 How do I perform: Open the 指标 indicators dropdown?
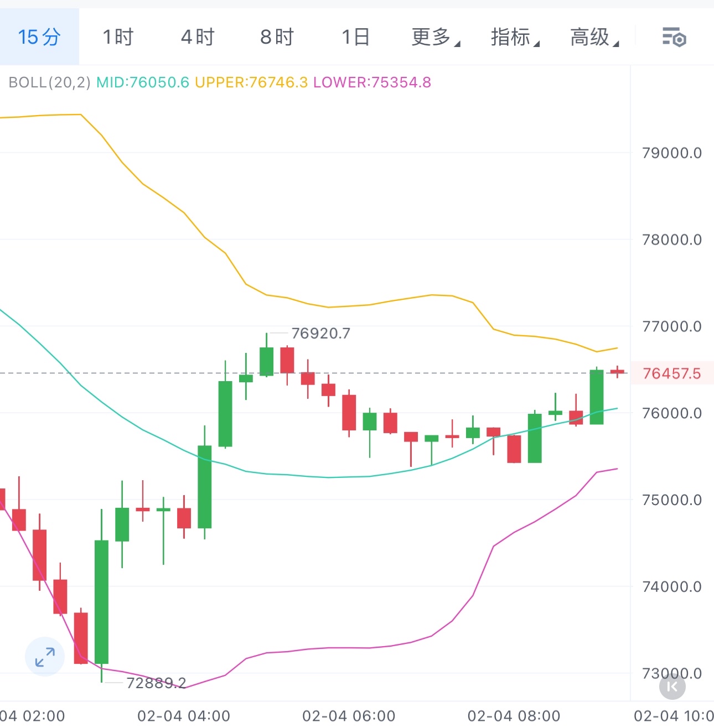tap(515, 37)
